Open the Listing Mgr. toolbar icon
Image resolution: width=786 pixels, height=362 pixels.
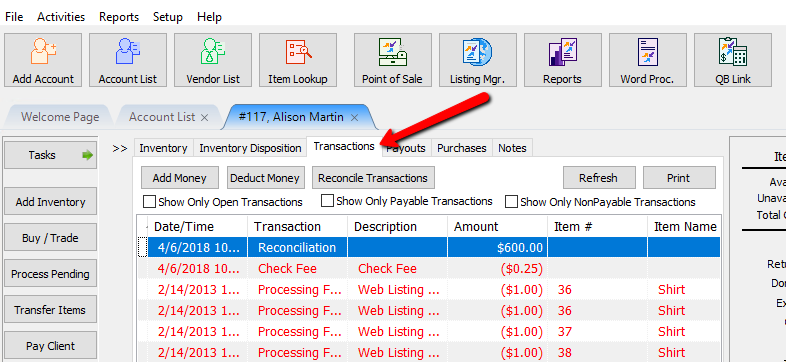[478, 60]
